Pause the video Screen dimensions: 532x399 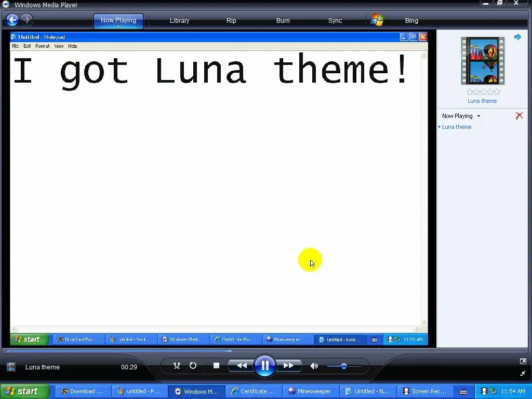tap(264, 365)
